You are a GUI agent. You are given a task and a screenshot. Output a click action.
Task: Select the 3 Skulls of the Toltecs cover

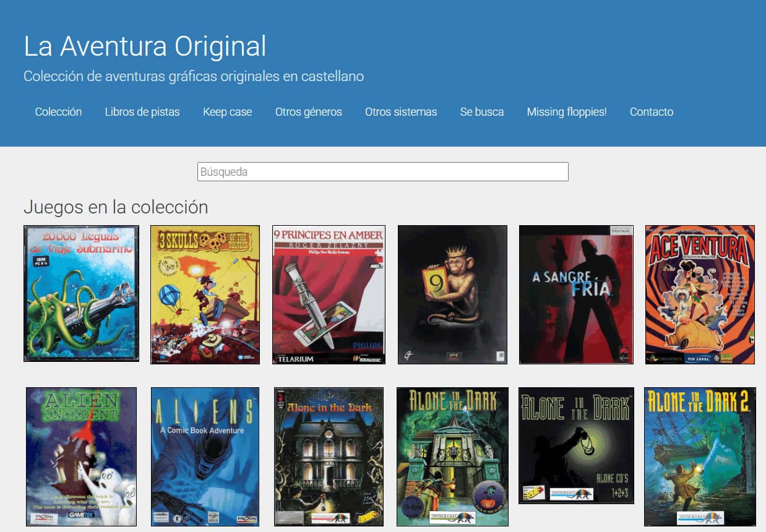(x=205, y=294)
